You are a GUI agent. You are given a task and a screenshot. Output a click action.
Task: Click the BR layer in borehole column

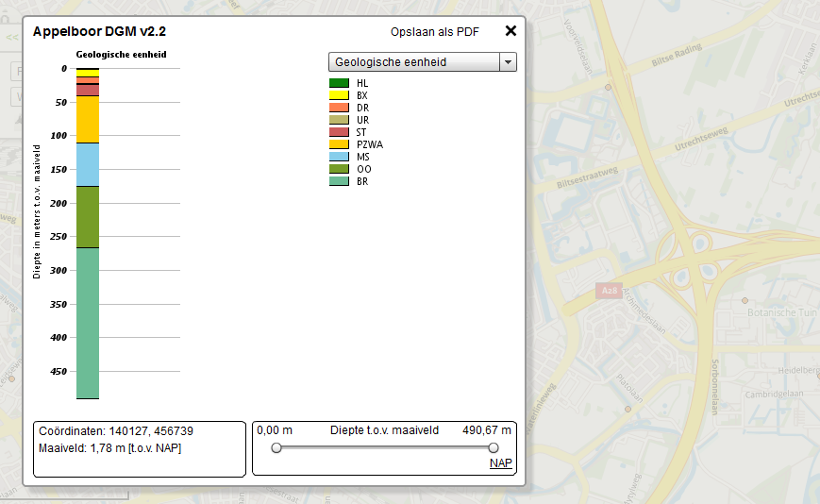[x=88, y=323]
